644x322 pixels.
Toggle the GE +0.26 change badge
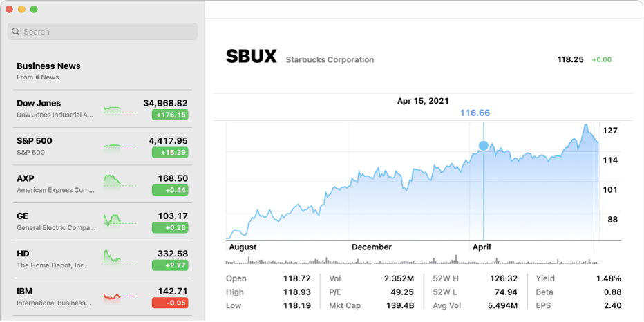coord(170,227)
